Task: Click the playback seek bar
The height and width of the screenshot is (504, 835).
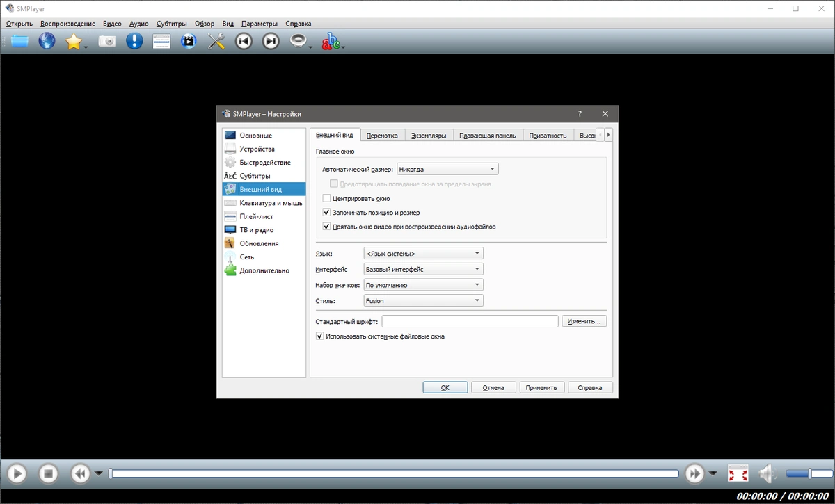Action: pyautogui.click(x=394, y=474)
